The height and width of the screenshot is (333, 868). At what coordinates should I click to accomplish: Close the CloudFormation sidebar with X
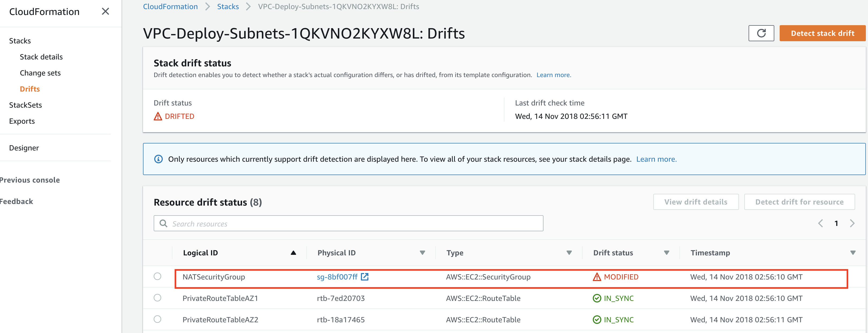105,12
